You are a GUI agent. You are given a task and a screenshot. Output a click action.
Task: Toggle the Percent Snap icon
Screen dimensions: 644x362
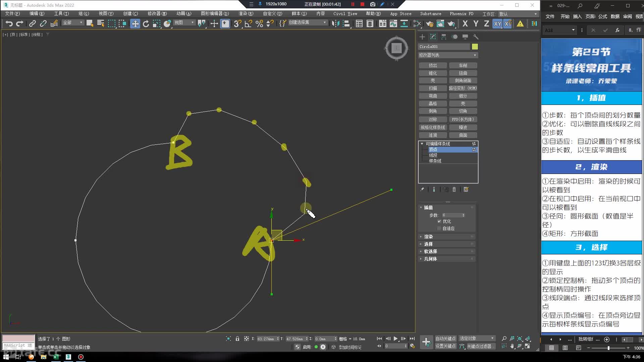click(x=259, y=23)
